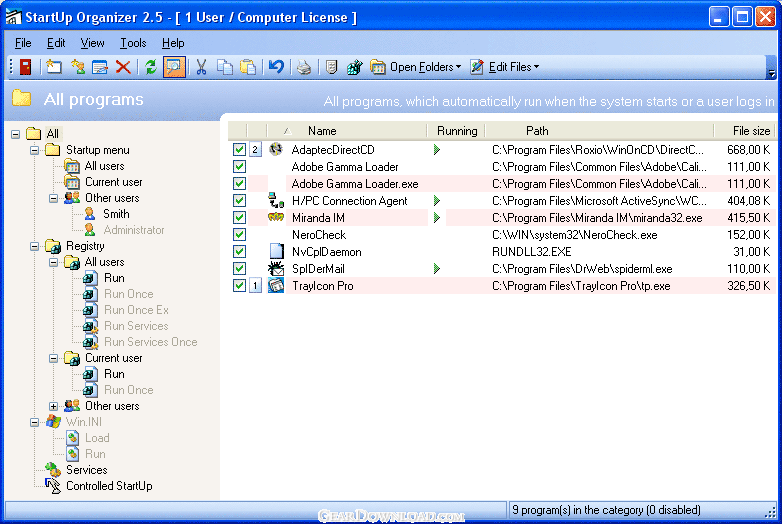This screenshot has width=782, height=524.
Task: Click the green Refresh arrows icon
Action: pyautogui.click(x=150, y=67)
